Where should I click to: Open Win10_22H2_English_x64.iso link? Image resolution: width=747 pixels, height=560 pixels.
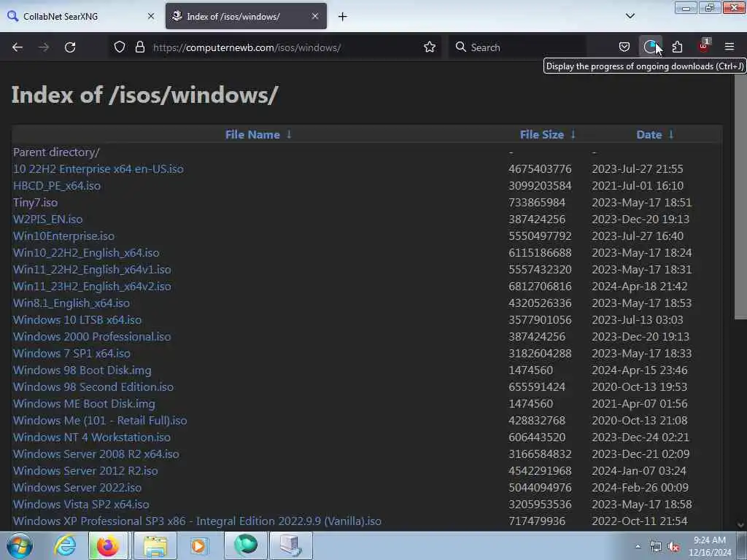pos(86,253)
